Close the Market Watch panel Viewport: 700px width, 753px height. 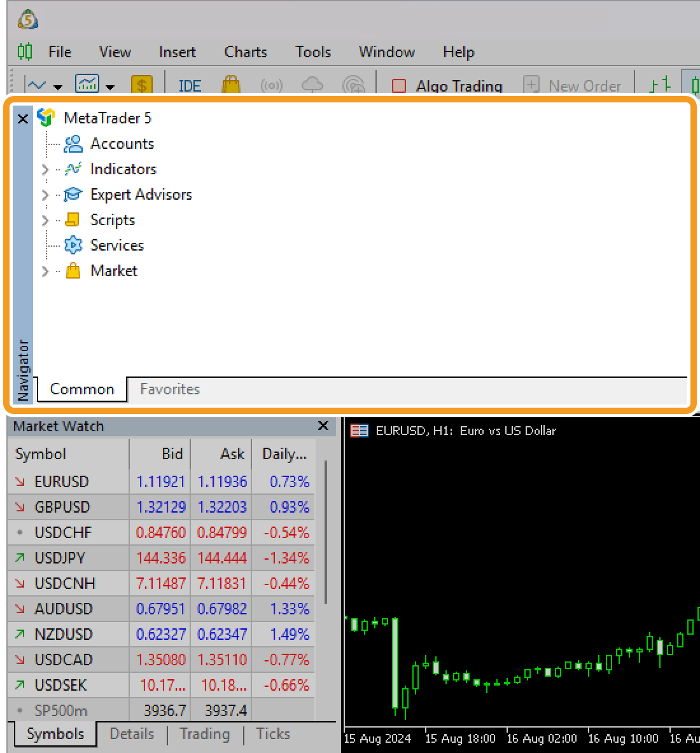point(323,425)
